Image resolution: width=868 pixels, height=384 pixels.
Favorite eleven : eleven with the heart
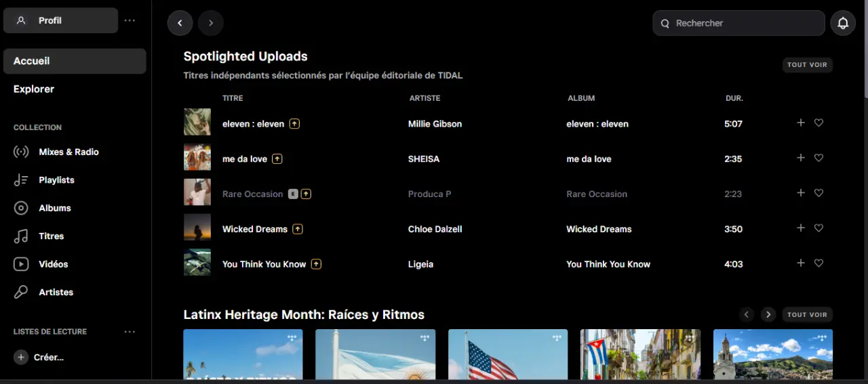coord(818,123)
